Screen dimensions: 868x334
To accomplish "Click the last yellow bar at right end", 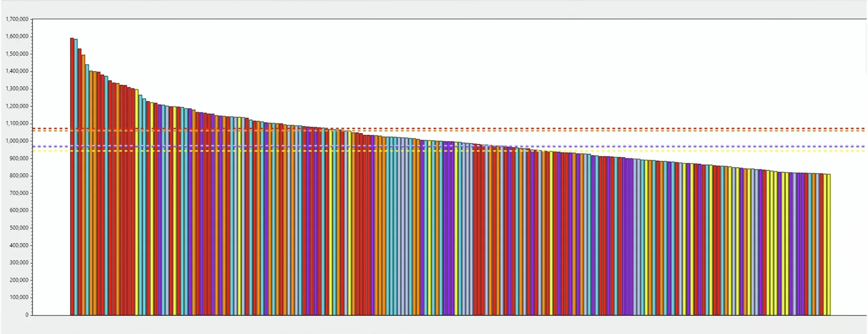I will [x=829, y=246].
